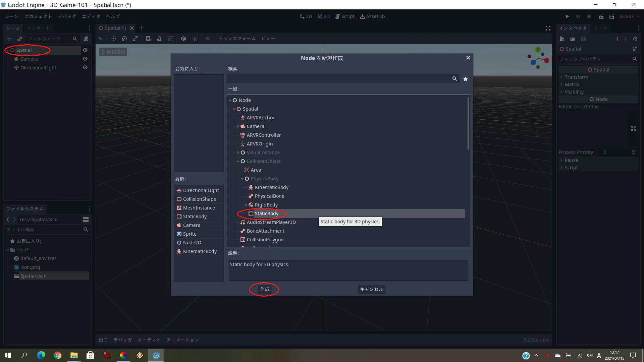Click the node tree vertical scrollbar

468,123
